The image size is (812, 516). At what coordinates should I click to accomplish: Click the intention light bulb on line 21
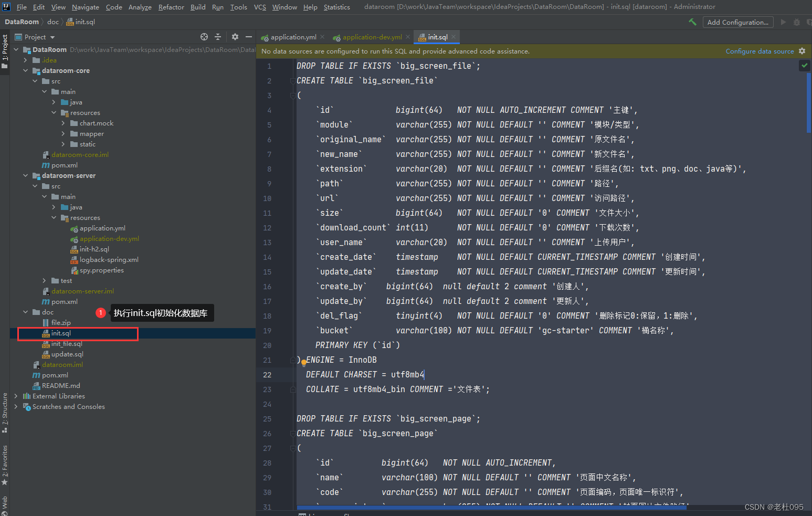point(304,362)
